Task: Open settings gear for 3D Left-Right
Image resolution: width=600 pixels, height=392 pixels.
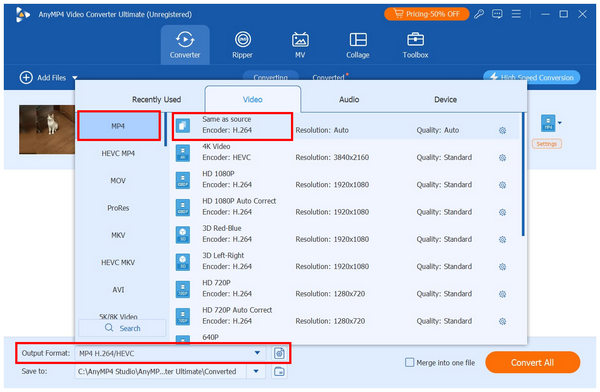Action: 502,267
